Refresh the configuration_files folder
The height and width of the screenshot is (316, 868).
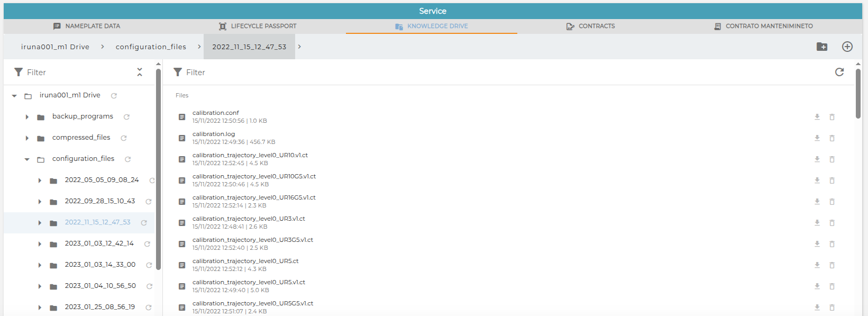[x=127, y=159]
